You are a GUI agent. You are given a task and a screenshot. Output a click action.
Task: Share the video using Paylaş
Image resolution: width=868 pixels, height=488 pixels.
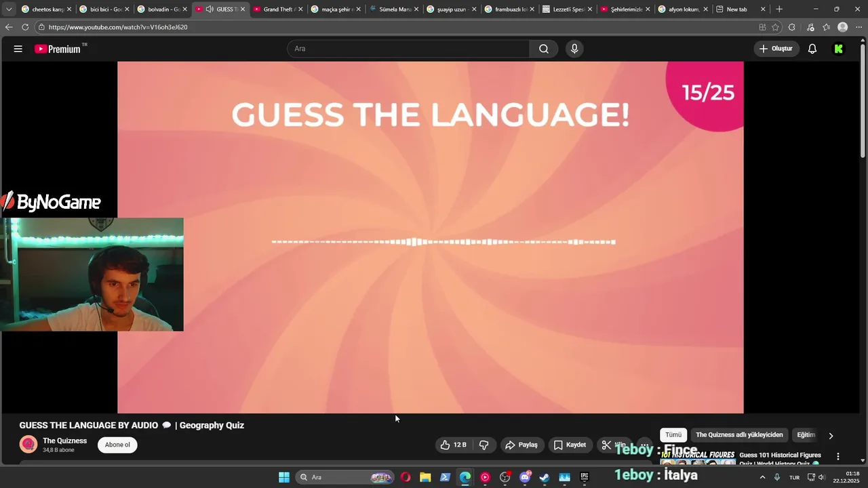521,445
